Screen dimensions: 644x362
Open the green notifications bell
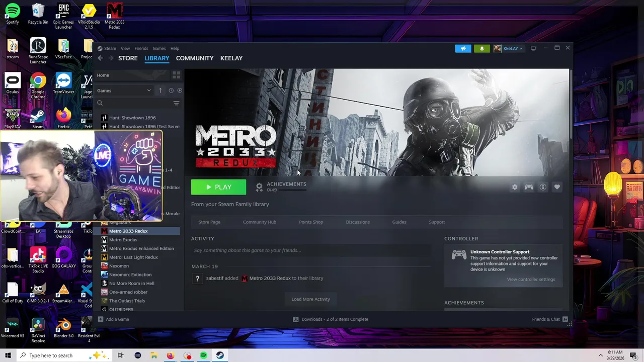(x=481, y=48)
